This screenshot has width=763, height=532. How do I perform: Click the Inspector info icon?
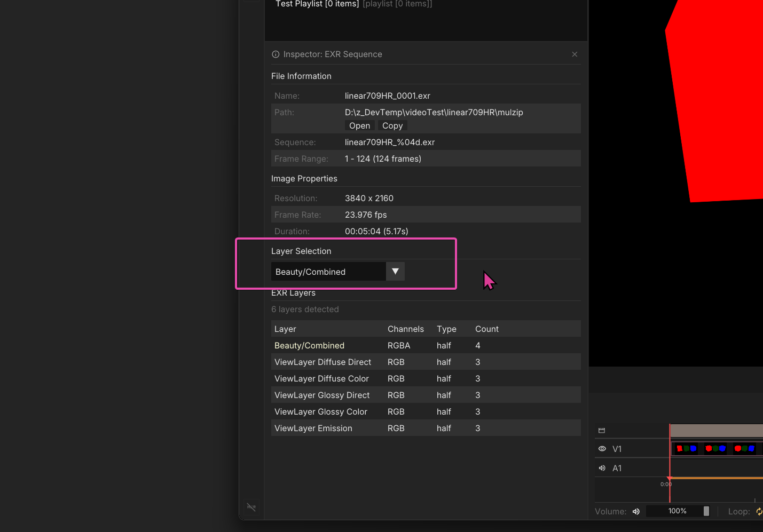pyautogui.click(x=276, y=54)
